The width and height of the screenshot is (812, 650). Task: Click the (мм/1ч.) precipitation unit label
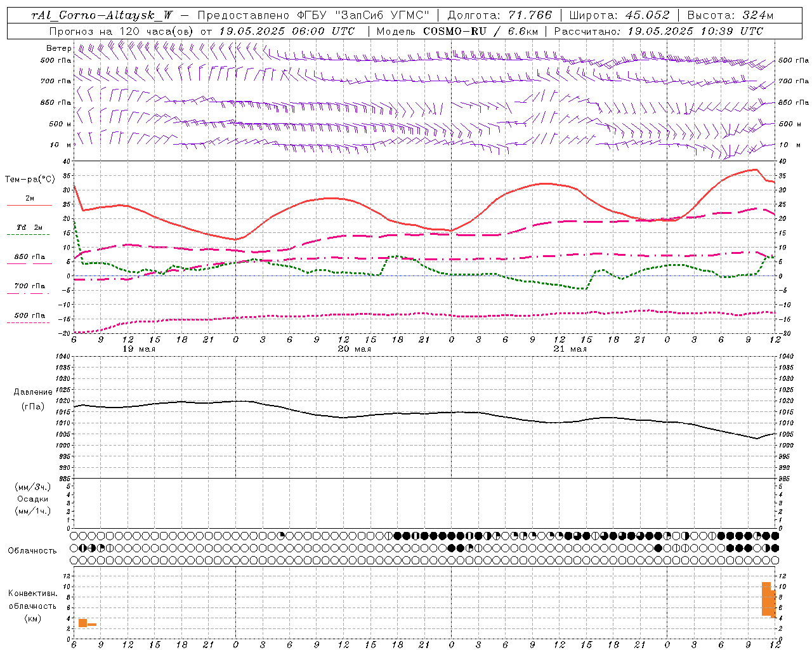pos(33,511)
